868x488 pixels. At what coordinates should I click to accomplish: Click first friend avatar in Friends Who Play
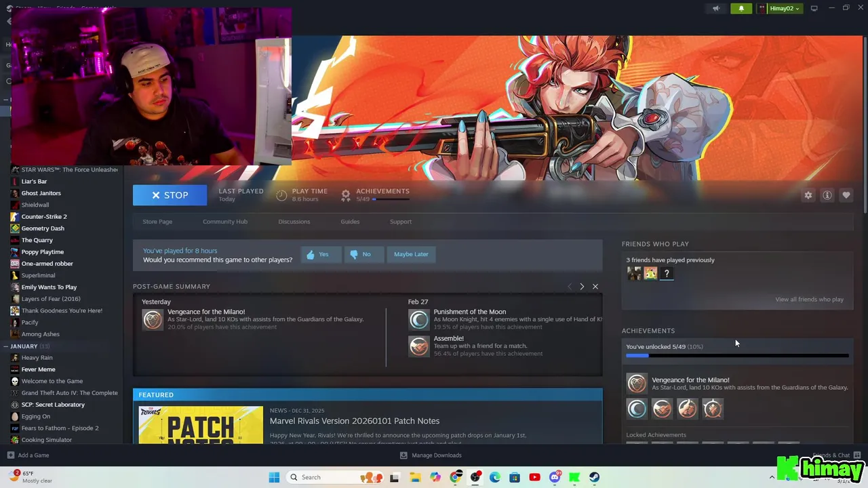634,273
